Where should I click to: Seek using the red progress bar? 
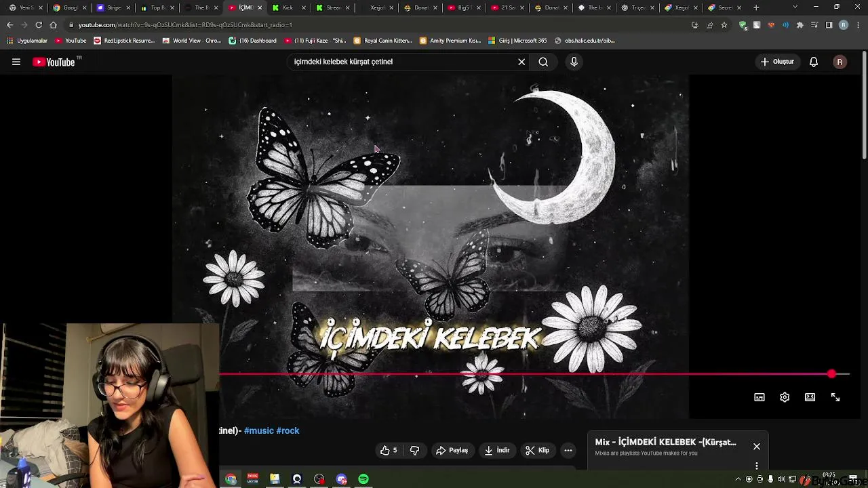[x=534, y=373]
